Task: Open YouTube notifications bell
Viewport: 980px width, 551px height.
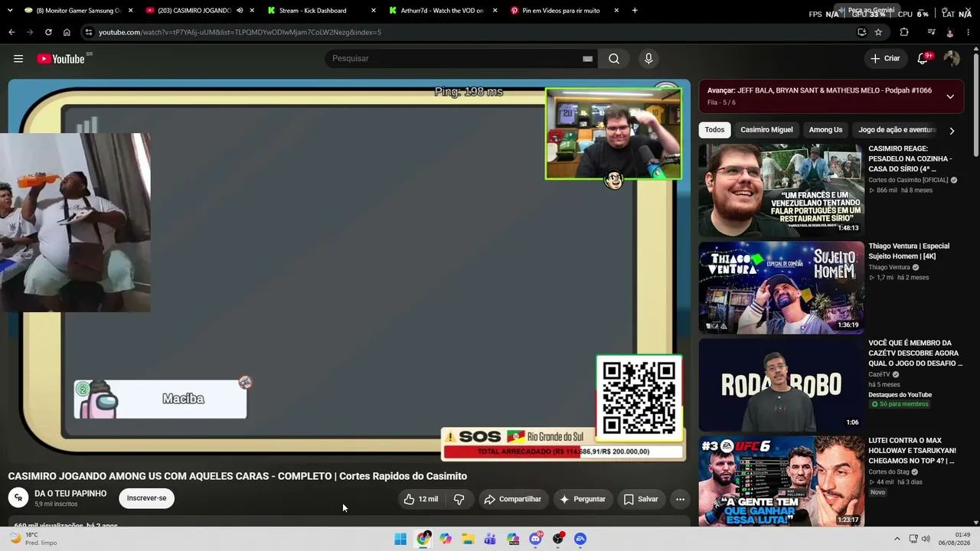Action: 923,59
